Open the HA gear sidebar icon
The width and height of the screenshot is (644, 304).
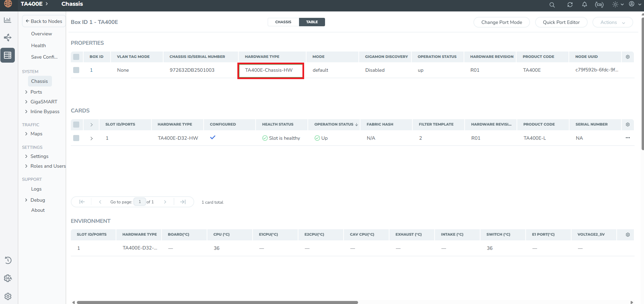[x=8, y=278]
